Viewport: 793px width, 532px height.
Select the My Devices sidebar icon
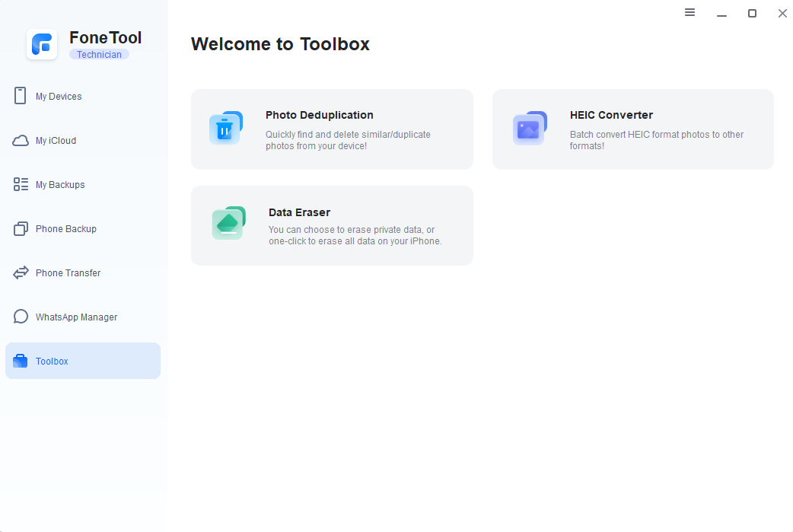pyautogui.click(x=21, y=96)
